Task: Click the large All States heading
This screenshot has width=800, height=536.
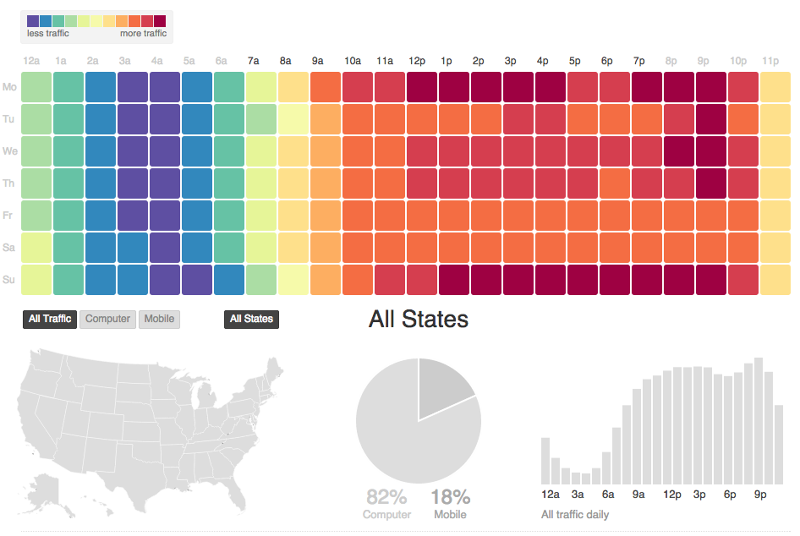Action: point(418,319)
